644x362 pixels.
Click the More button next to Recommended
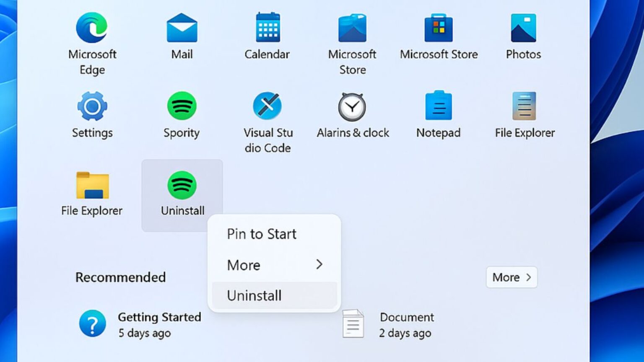click(512, 277)
